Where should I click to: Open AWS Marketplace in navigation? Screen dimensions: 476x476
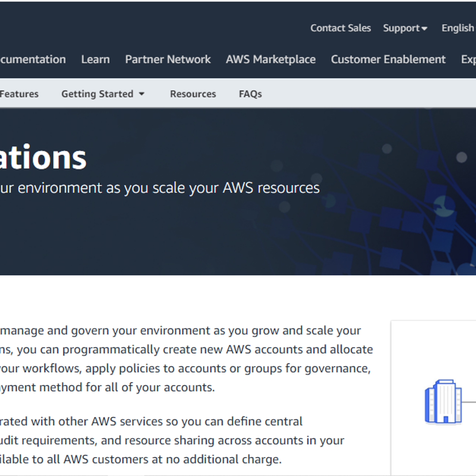pyautogui.click(x=271, y=59)
